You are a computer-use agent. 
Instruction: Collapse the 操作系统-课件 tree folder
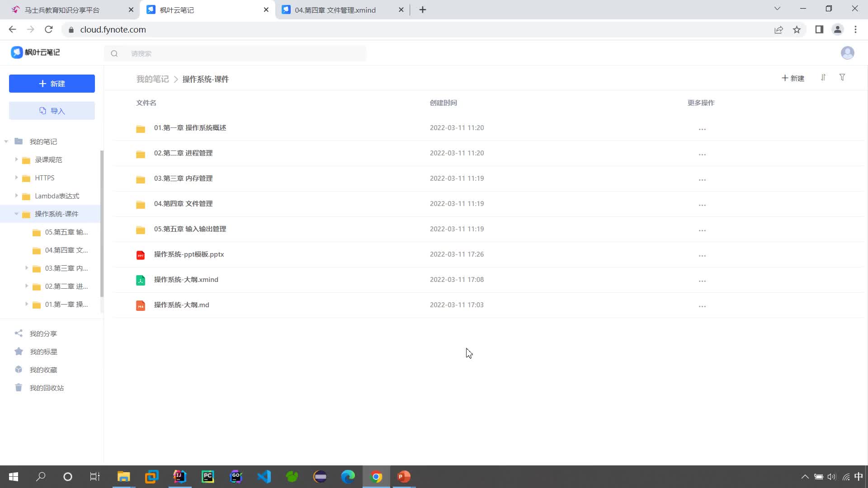click(16, 214)
